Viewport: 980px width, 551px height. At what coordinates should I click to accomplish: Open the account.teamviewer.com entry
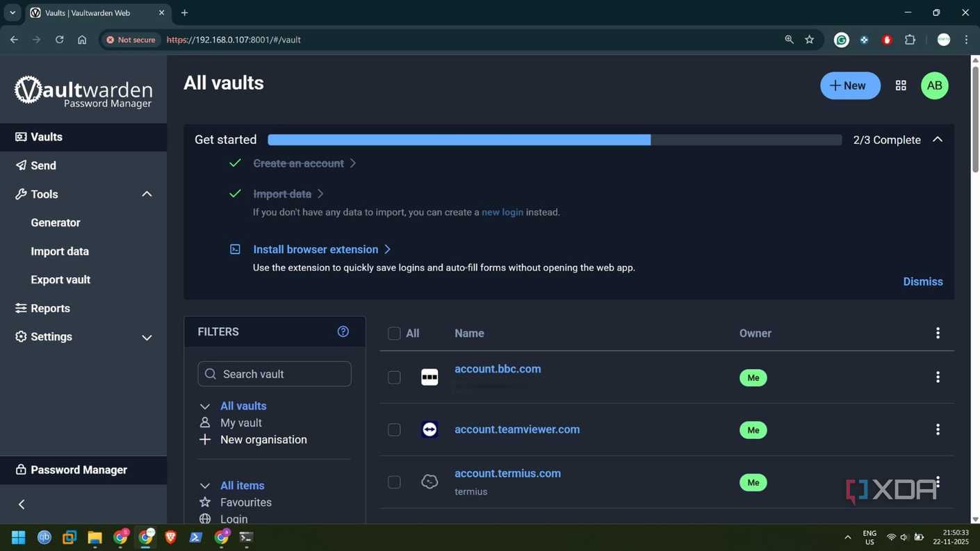click(x=517, y=429)
